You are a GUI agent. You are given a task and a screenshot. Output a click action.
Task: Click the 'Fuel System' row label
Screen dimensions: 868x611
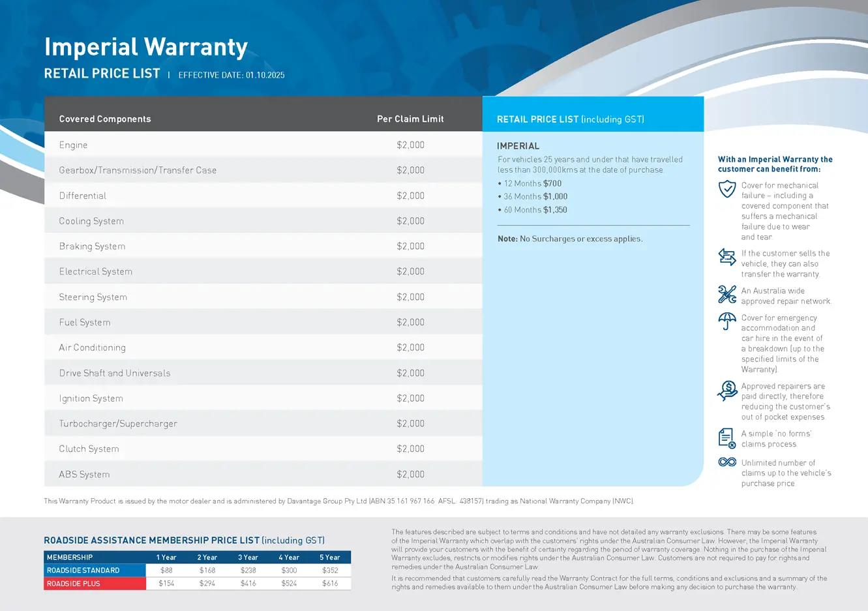coord(85,322)
